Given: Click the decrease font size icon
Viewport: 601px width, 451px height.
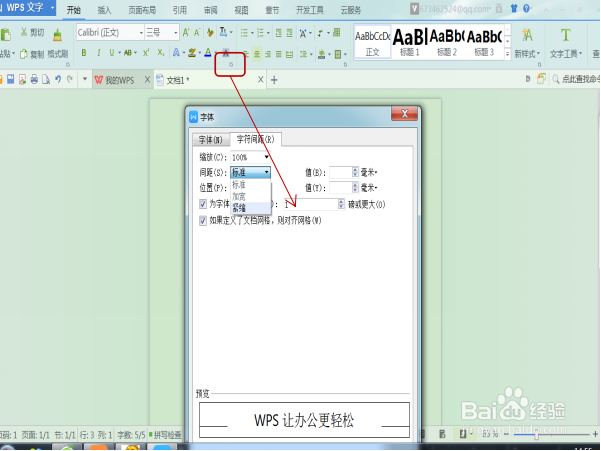Looking at the screenshot, I should click(x=197, y=33).
